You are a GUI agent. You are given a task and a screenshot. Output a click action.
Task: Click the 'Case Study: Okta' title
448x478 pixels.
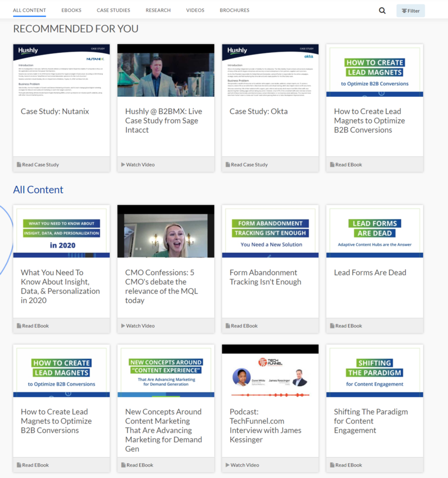click(x=259, y=111)
